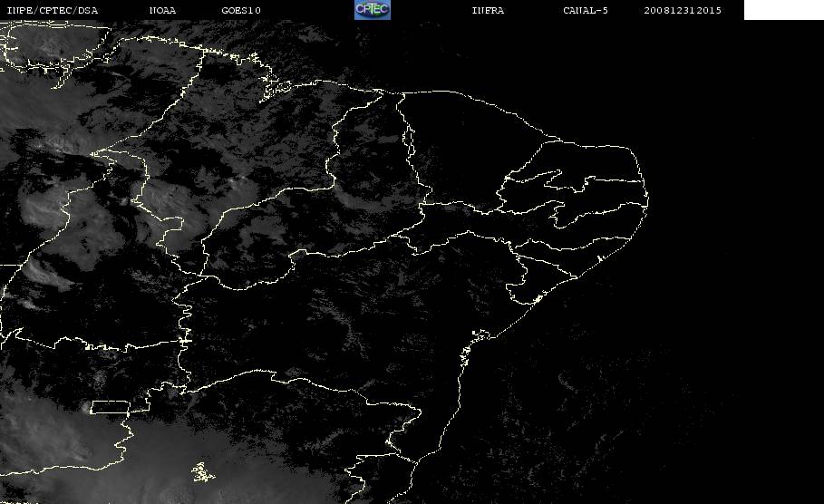Click the bright cloud patch at left edge

coord(39,210)
